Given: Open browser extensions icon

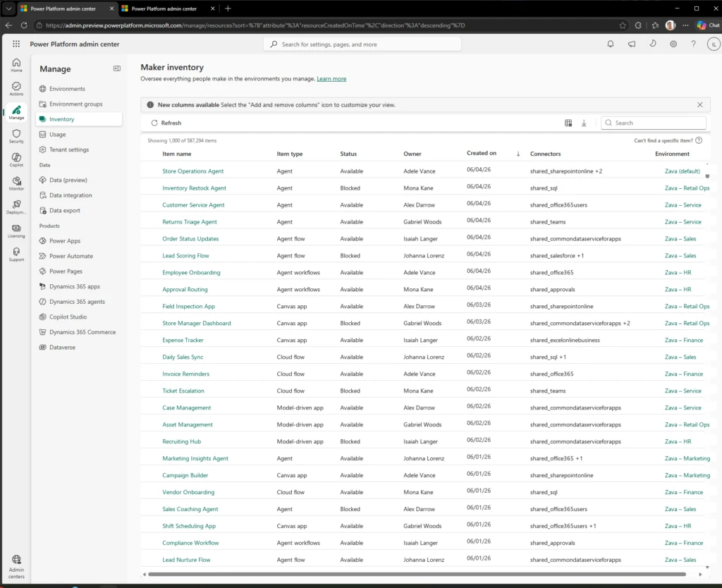Looking at the screenshot, I should tap(638, 25).
